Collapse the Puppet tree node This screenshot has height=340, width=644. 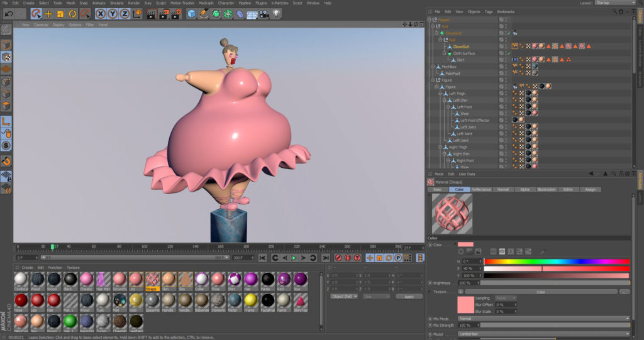point(429,19)
